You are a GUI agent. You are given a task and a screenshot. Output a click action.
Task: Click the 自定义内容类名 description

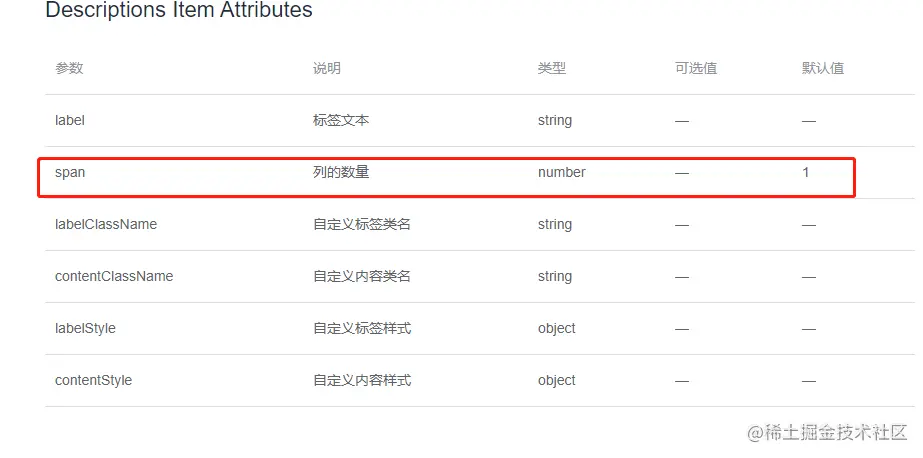coord(362,276)
